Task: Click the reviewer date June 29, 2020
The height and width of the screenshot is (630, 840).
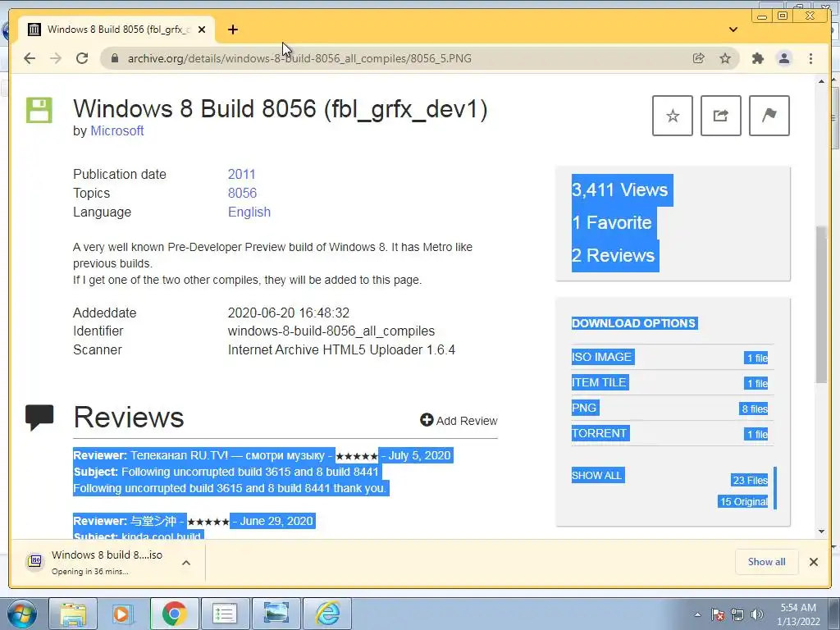Action: (276, 521)
